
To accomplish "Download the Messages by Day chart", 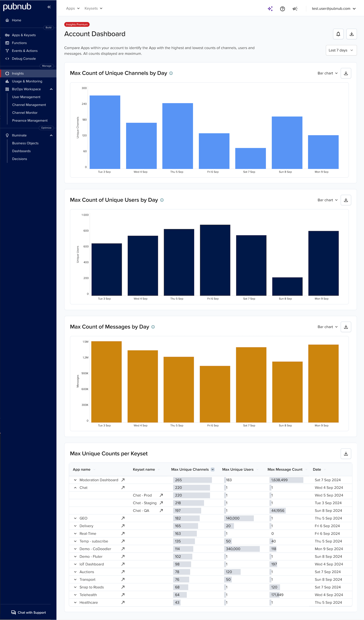I will (346, 327).
